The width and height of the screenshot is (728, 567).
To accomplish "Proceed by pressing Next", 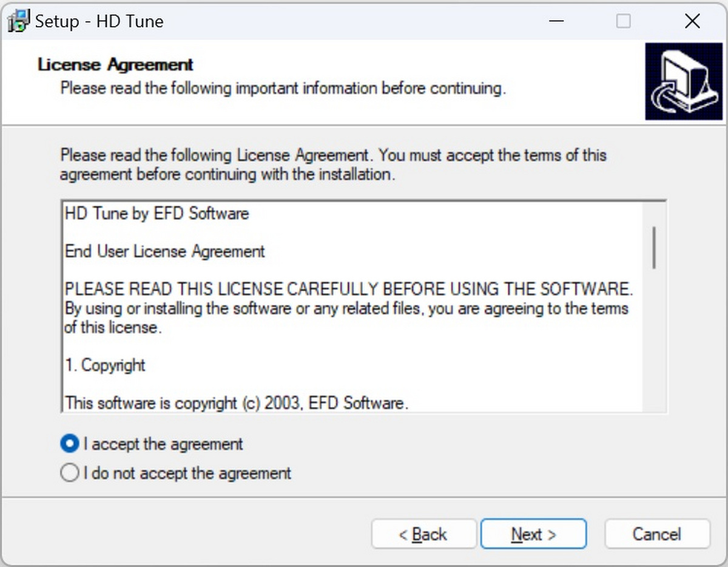I will tap(533, 534).
